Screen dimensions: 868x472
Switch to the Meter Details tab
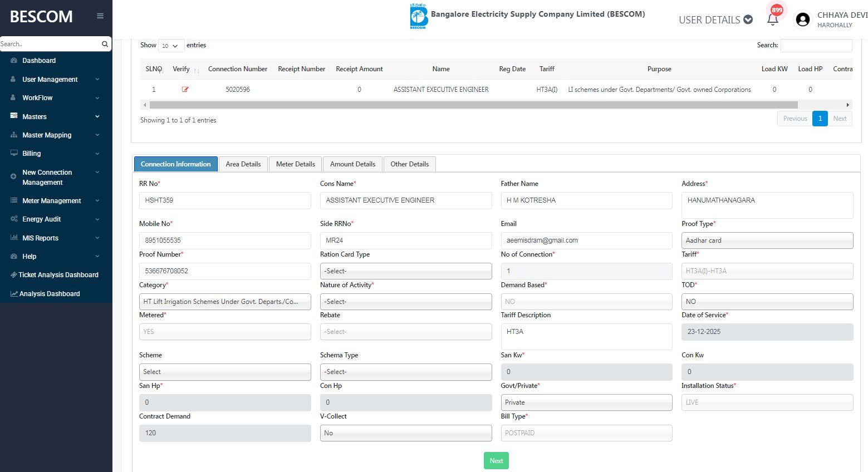coord(295,164)
